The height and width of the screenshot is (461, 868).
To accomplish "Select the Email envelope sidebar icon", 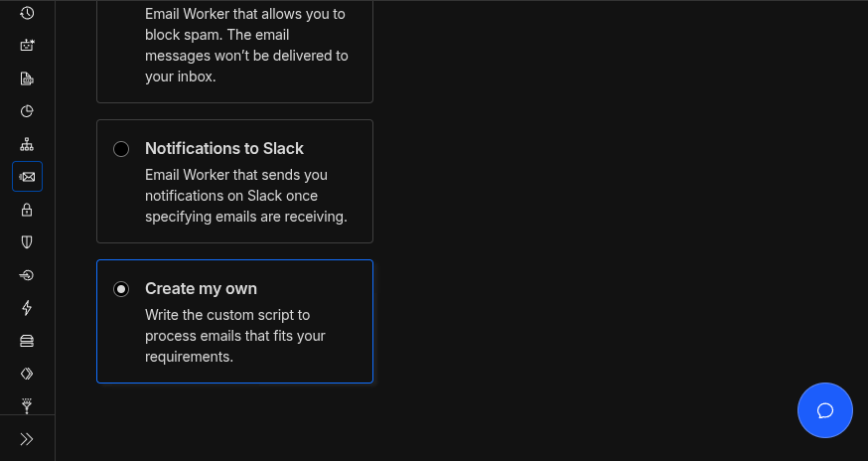I will coord(27,177).
